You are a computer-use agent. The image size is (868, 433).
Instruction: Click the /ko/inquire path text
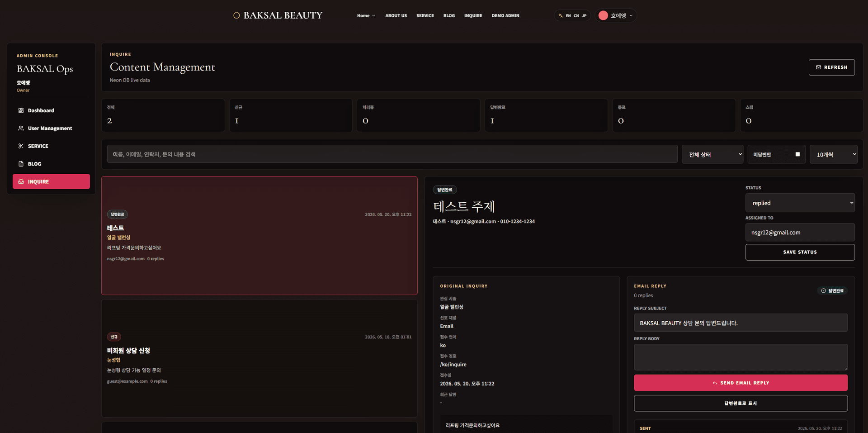(x=453, y=365)
